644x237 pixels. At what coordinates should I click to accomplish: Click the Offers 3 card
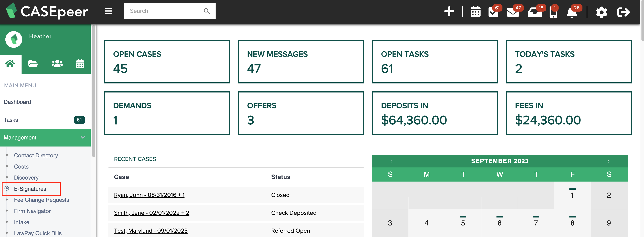[301, 113]
